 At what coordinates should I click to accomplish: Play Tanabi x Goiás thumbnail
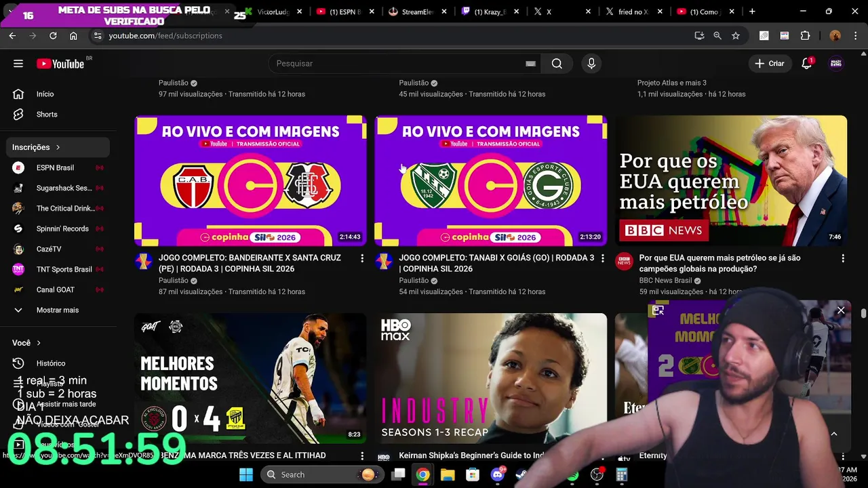[490, 180]
